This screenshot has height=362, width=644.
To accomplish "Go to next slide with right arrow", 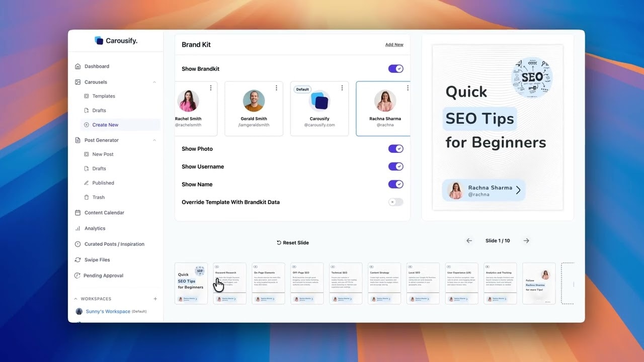I will [x=526, y=241].
